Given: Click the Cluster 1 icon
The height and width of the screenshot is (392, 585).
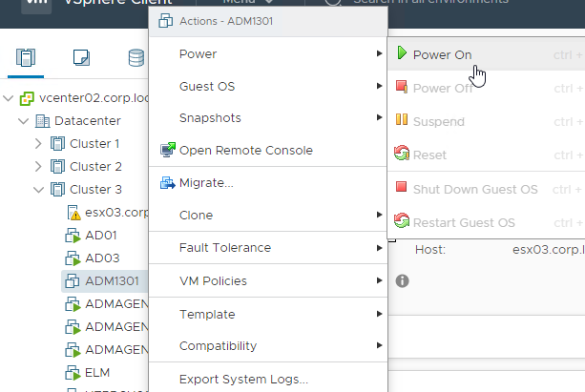Looking at the screenshot, I should coord(57,144).
